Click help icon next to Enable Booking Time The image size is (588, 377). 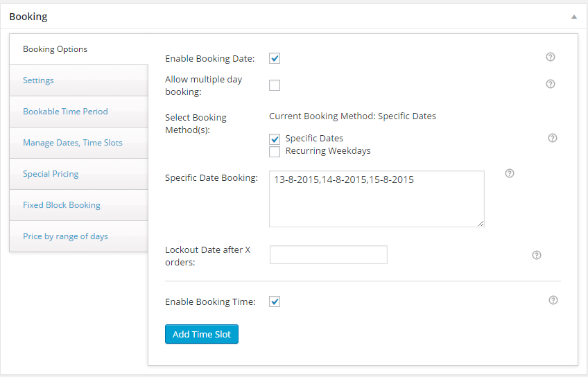[x=553, y=300]
